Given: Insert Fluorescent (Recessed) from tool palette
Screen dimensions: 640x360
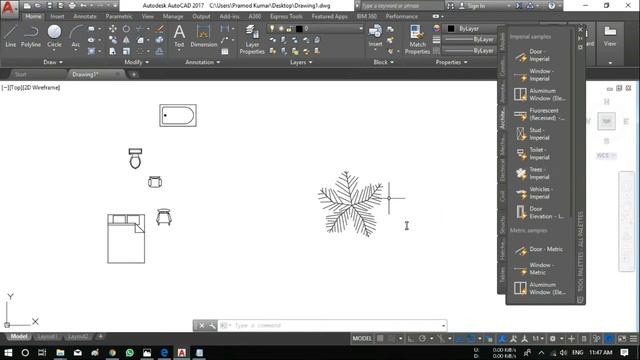Looking at the screenshot, I should (x=539, y=114).
